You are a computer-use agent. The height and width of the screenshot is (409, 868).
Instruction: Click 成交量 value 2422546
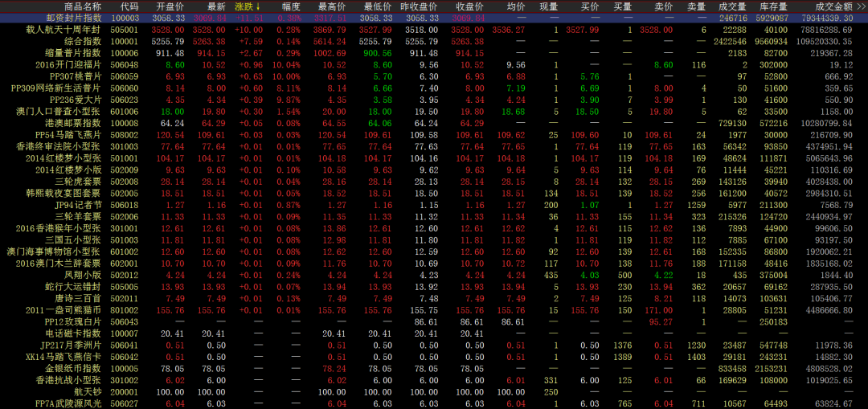pyautogui.click(x=731, y=41)
